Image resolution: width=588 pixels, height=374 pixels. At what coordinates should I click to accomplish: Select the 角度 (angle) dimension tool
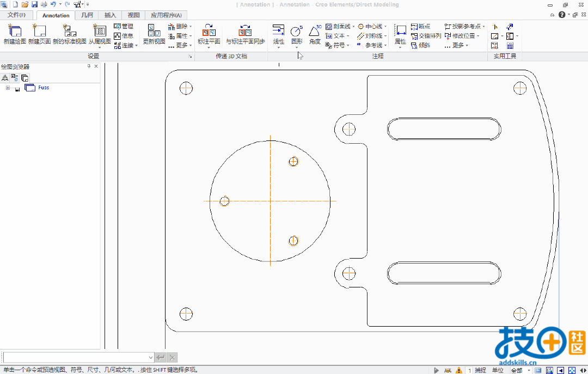point(315,34)
